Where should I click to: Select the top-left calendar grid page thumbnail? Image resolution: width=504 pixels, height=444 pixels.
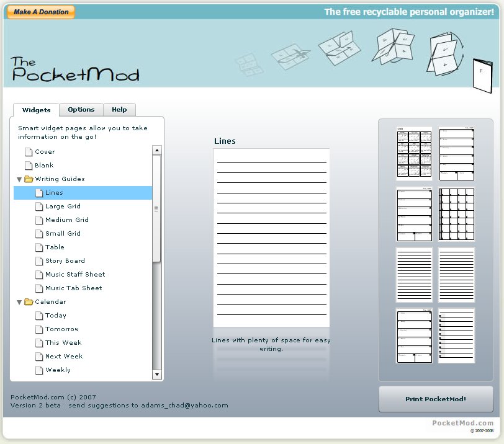414,153
